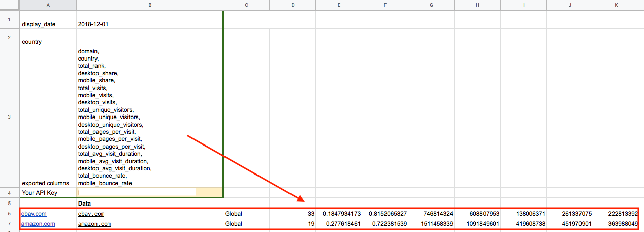Viewport: 644px width, 232px height.
Task: Select the amazon.com cell in column B
Action: (150, 224)
